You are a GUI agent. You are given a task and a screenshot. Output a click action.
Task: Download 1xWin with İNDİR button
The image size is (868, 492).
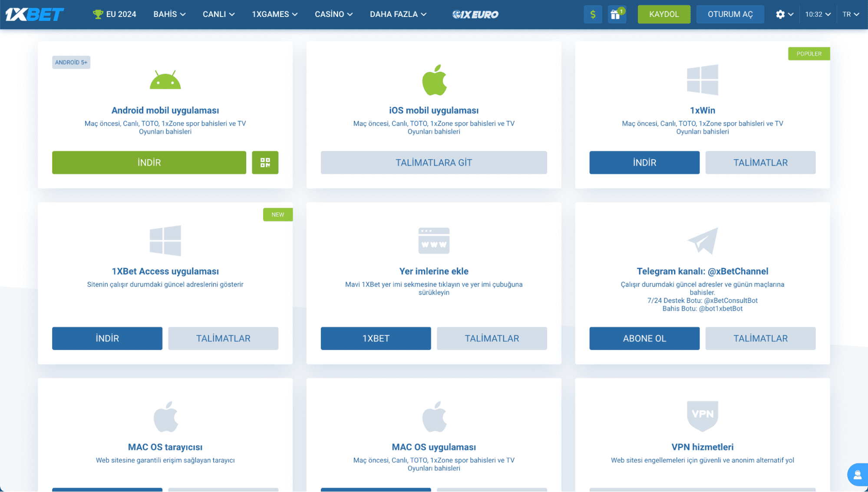pyautogui.click(x=644, y=163)
